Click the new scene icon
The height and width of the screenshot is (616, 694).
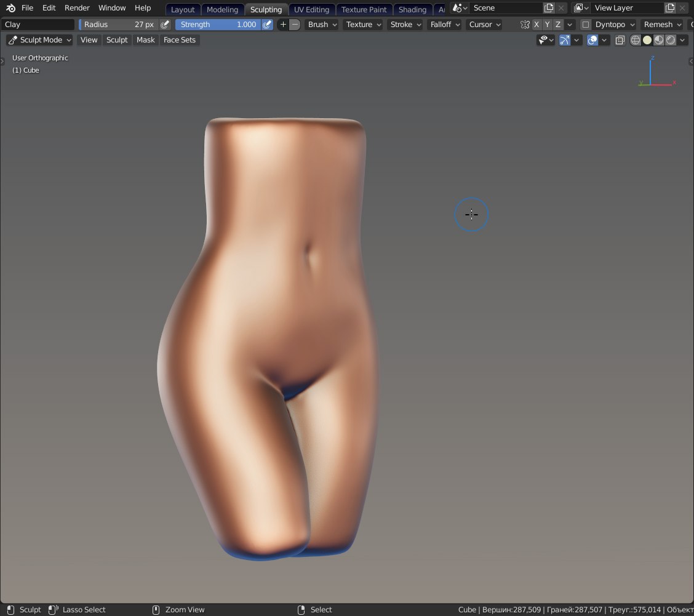point(549,8)
